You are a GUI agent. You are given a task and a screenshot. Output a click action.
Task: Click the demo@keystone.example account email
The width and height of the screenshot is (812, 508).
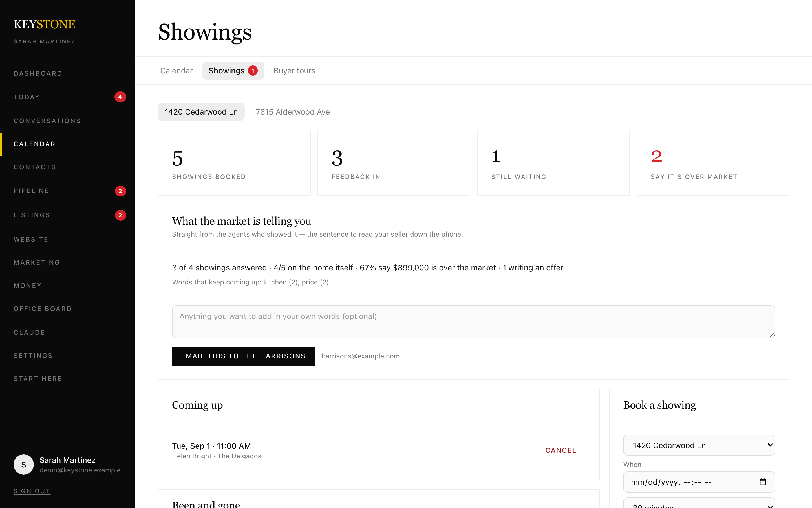coord(80,470)
